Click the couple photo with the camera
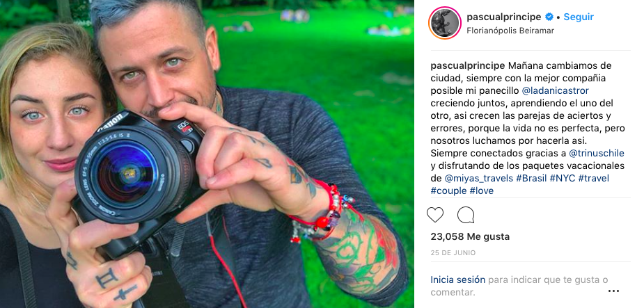Viewport: 644px width, 308px height. pos(207,154)
